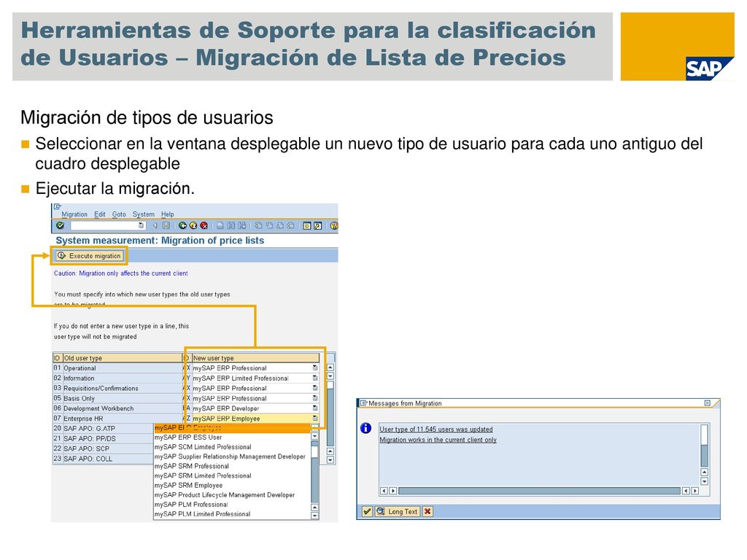The image size is (747, 560).
Task: Click the First Page icon in toolbar
Action: [258, 226]
